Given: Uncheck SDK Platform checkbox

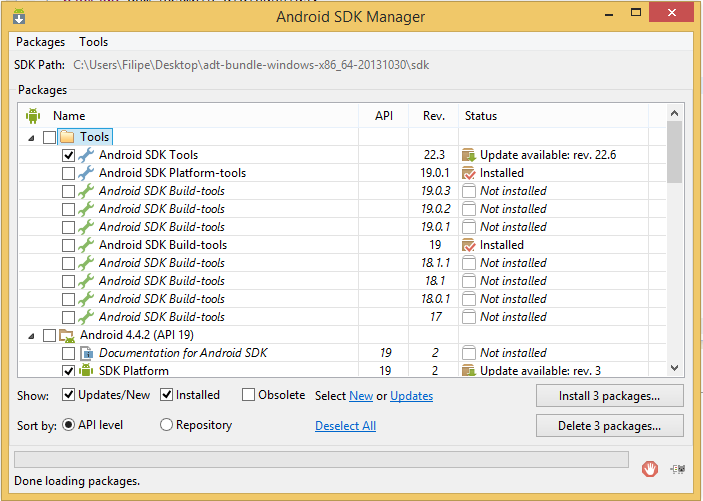Looking at the screenshot, I should pyautogui.click(x=68, y=371).
